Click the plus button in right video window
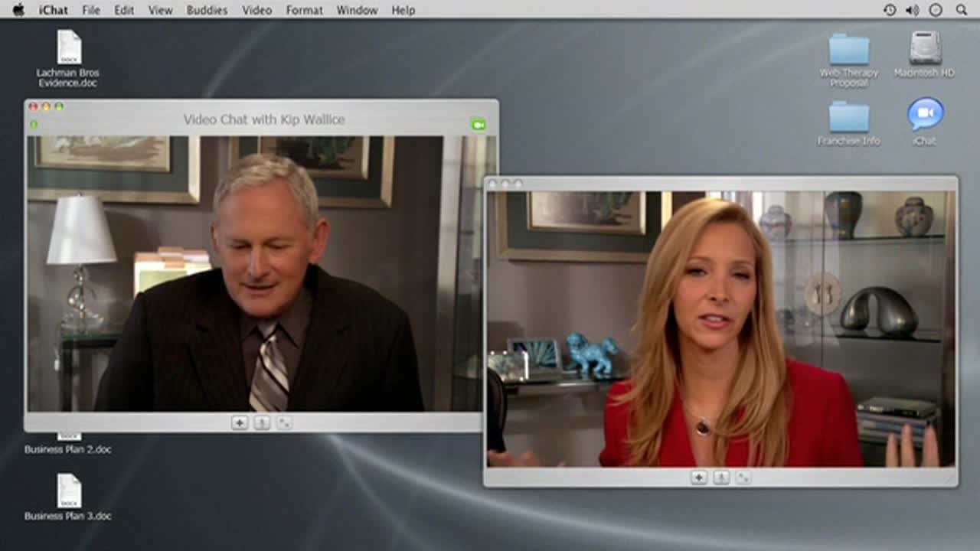980x551 pixels. coord(699,478)
